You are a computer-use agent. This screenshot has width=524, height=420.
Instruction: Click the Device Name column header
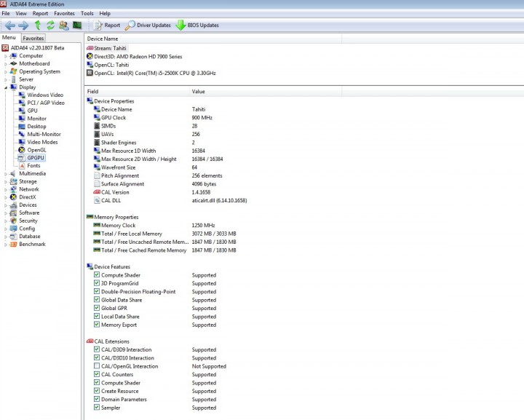tap(213, 39)
